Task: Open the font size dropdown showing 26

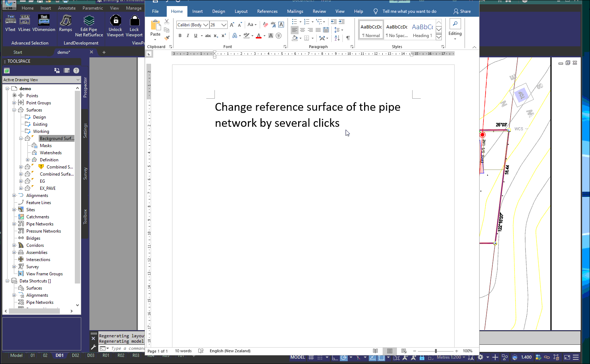Action: (x=224, y=25)
